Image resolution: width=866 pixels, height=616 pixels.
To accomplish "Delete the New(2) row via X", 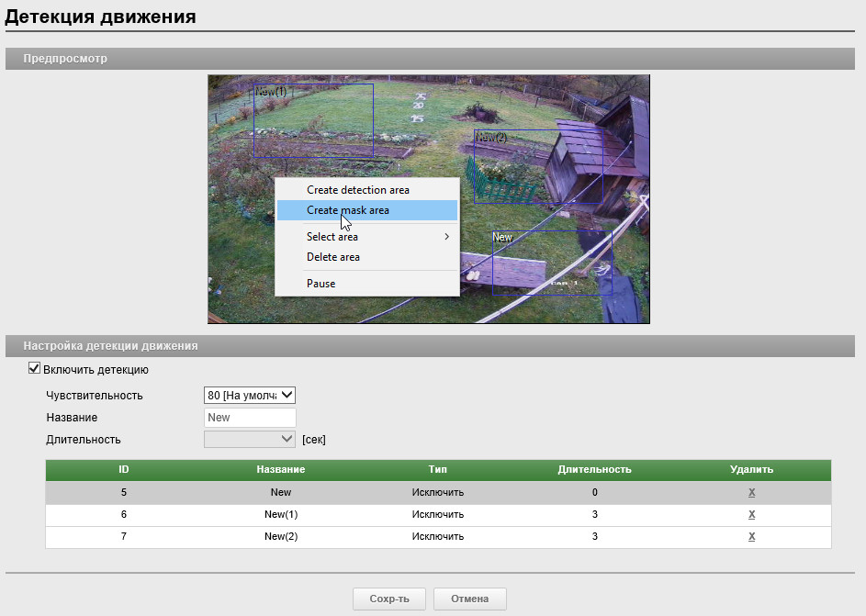I will (x=752, y=536).
